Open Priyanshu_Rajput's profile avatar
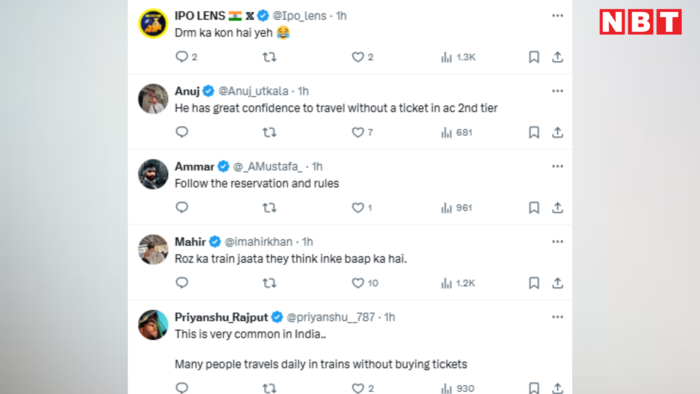The width and height of the screenshot is (700, 394). (153, 325)
